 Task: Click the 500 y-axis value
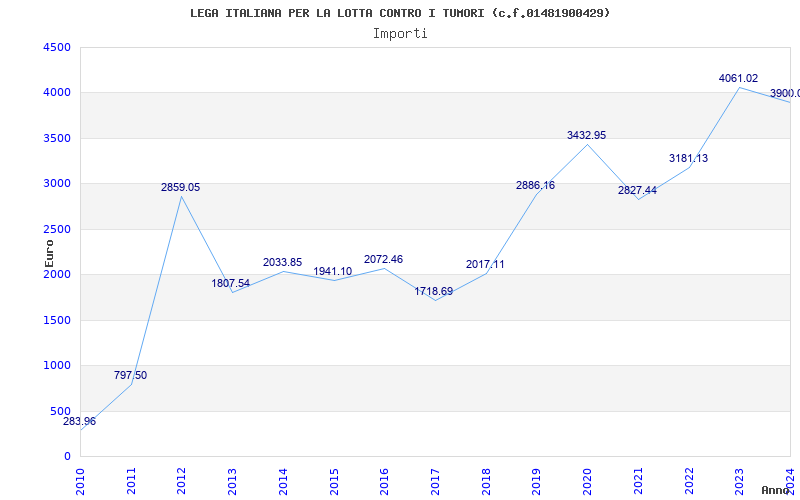(x=61, y=411)
